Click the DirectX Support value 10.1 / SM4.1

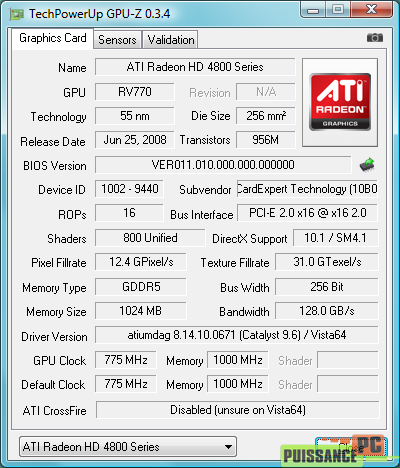click(335, 238)
